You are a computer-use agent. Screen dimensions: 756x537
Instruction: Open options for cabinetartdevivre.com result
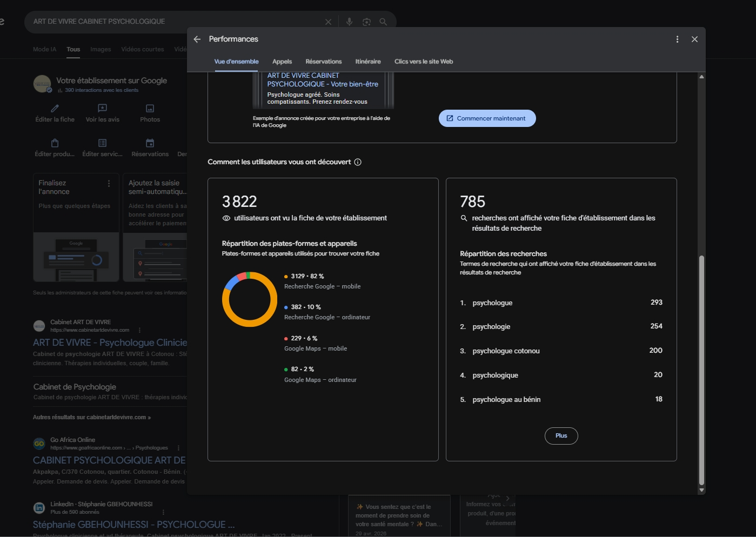pyautogui.click(x=139, y=330)
